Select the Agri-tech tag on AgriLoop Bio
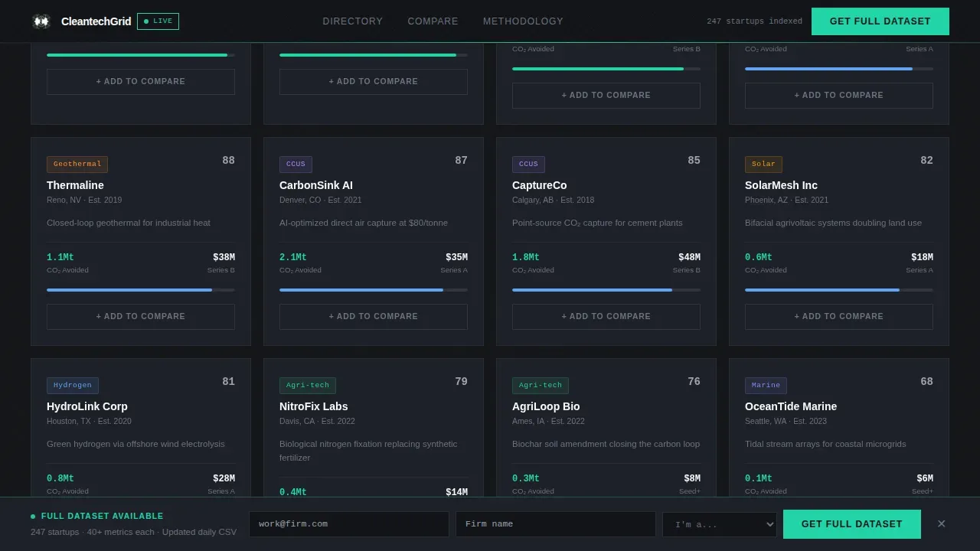Screen dimensions: 980x551 pyautogui.click(x=541, y=386)
